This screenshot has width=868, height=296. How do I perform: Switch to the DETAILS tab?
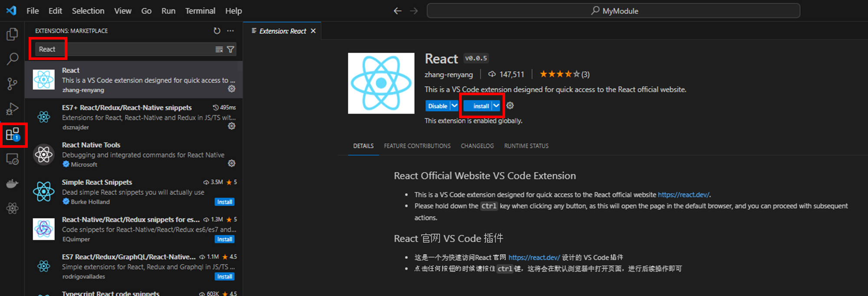click(x=363, y=146)
